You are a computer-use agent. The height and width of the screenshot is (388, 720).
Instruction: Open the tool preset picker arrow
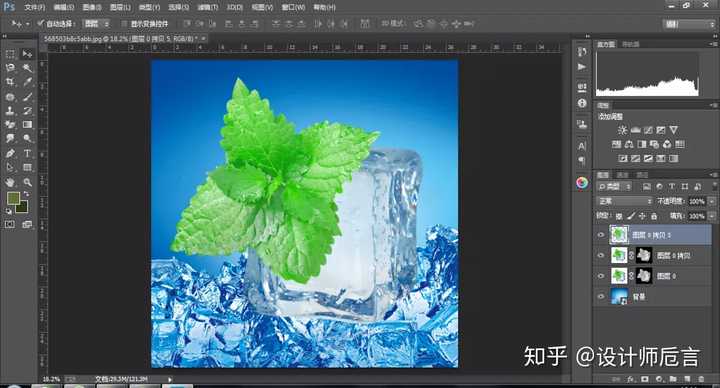tap(28, 23)
